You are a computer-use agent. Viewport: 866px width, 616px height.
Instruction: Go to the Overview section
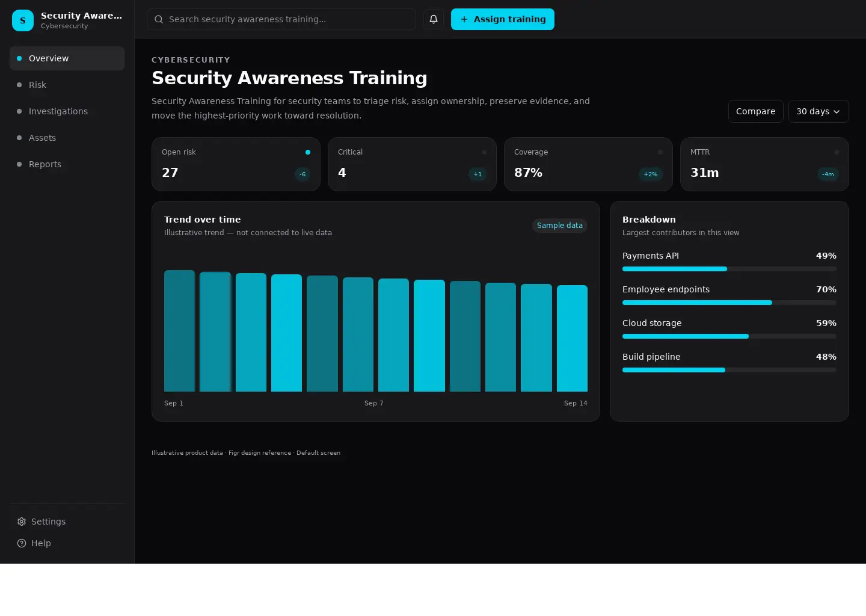click(67, 58)
